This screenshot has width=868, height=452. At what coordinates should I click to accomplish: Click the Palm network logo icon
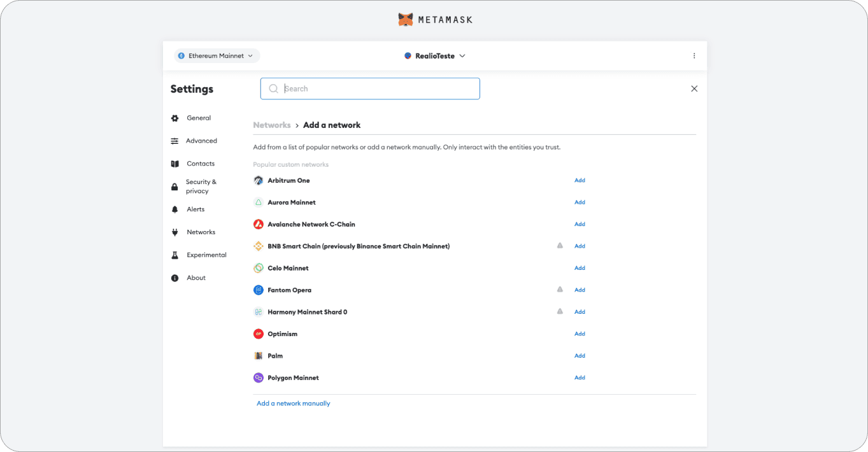tap(259, 357)
